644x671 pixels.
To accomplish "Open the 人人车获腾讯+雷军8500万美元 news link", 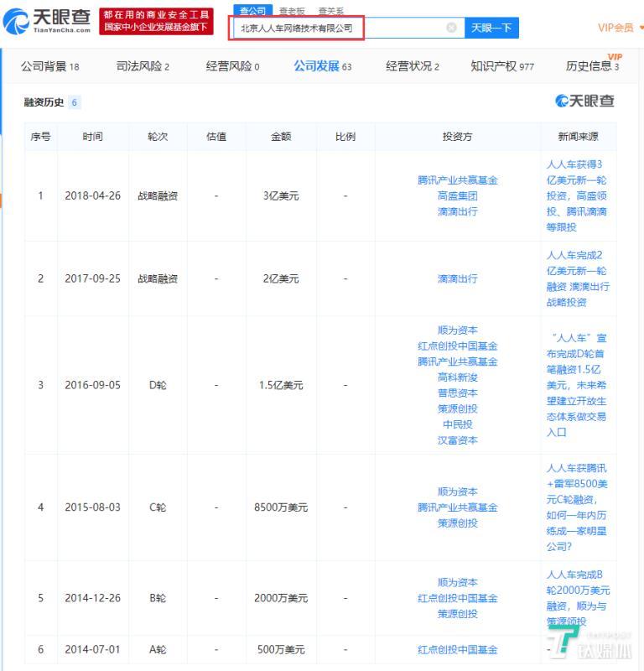I will pyautogui.click(x=576, y=507).
